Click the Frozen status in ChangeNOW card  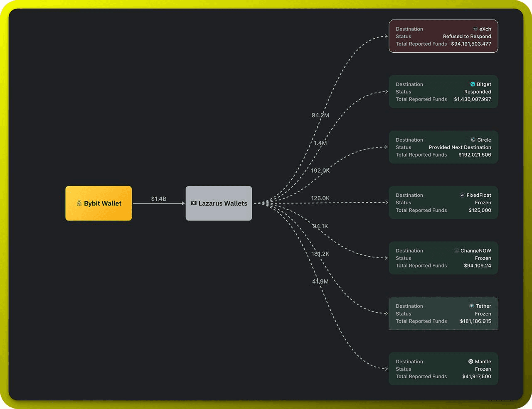pyautogui.click(x=483, y=258)
